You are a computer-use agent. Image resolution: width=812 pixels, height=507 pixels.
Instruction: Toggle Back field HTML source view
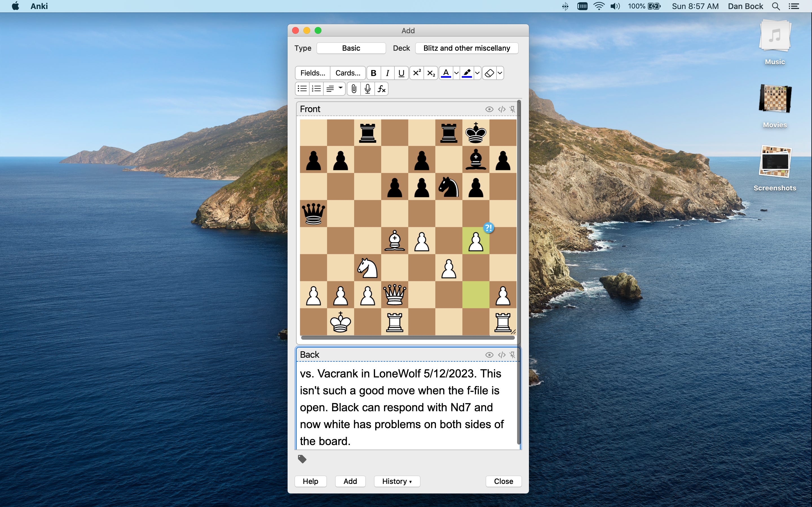click(501, 355)
